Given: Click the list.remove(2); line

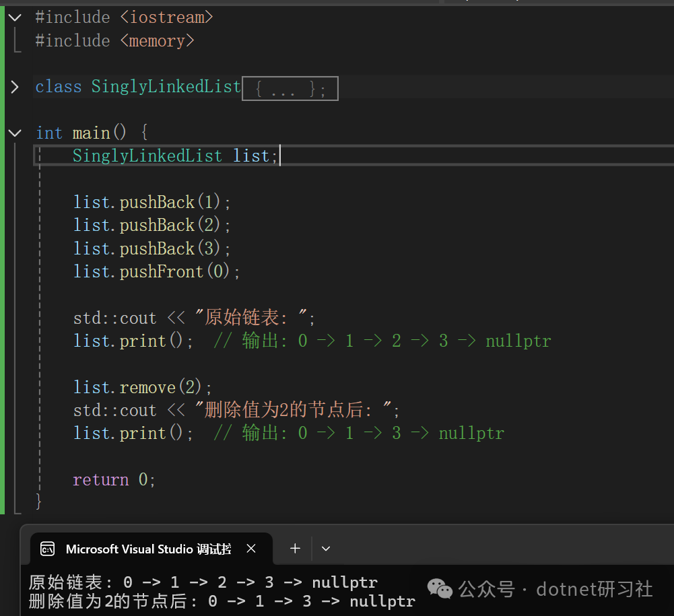Looking at the screenshot, I should tap(142, 387).
